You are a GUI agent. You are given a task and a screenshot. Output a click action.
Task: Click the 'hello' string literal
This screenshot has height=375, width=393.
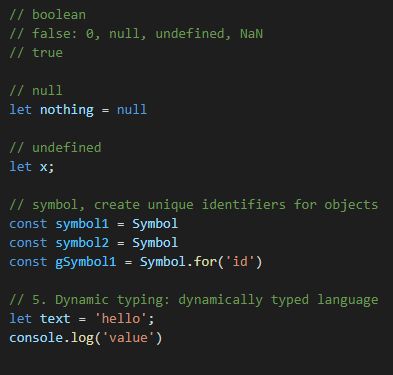121,319
